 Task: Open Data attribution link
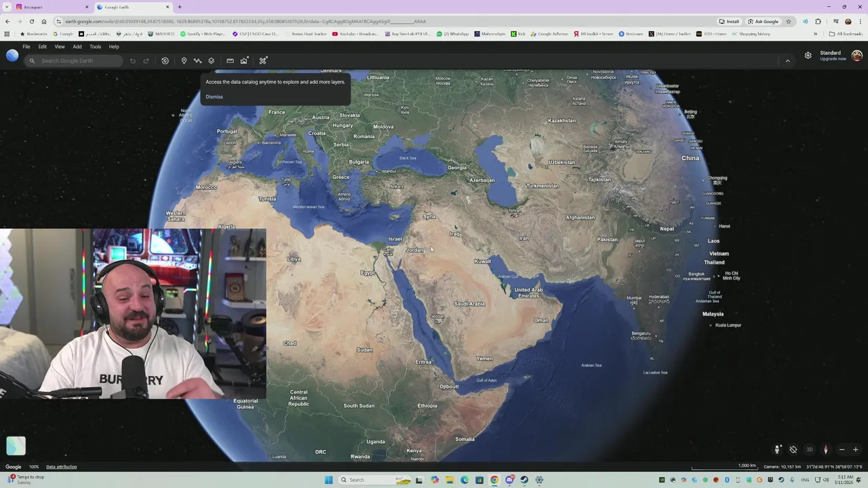pos(62,467)
